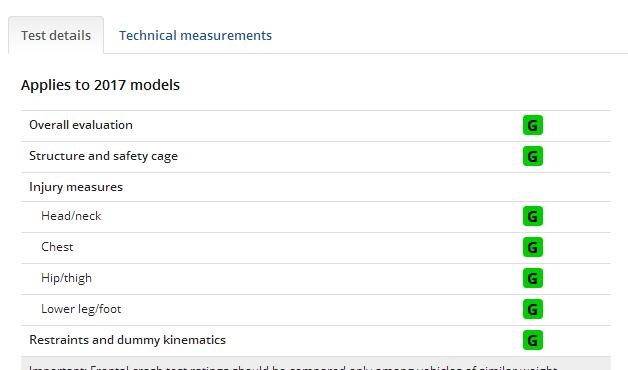The height and width of the screenshot is (370, 628).
Task: Select the Lower leg/foot row text
Action: click(x=81, y=309)
